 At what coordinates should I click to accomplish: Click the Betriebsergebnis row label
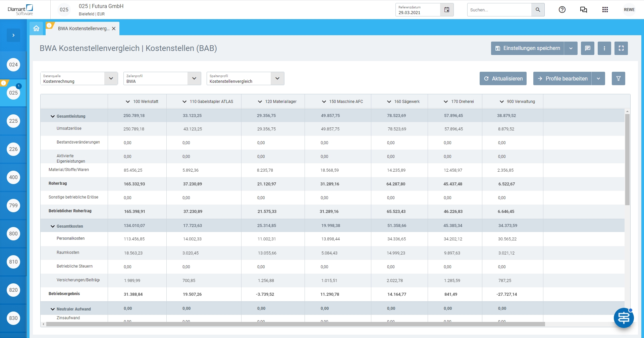point(64,294)
